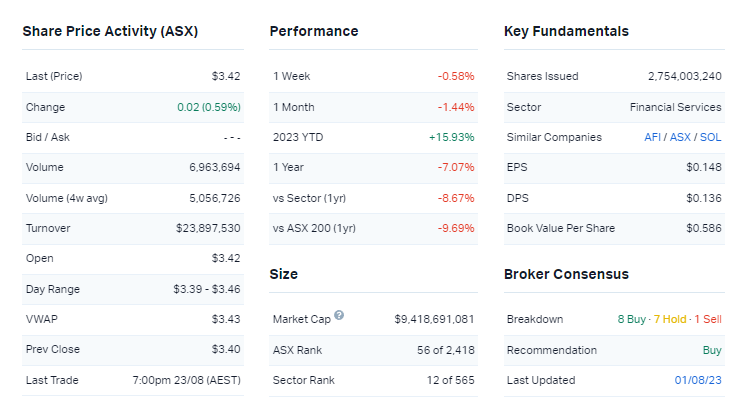
Task: Open the ASX similar company link
Action: tap(683, 137)
